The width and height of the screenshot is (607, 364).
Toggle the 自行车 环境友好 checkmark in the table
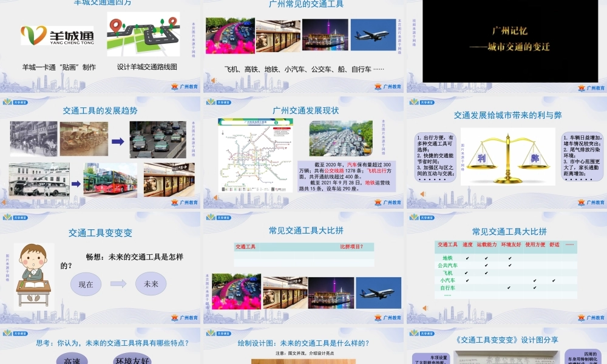coord(509,288)
